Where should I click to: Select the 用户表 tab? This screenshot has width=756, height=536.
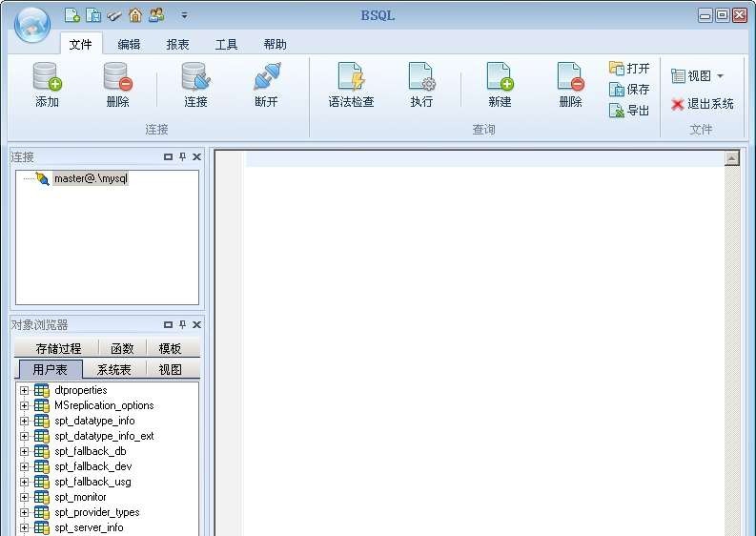point(51,369)
